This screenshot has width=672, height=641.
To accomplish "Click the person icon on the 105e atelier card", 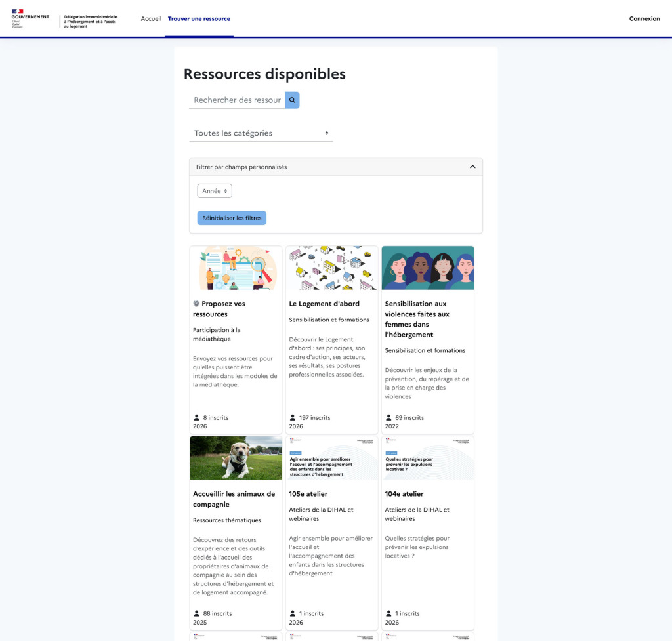I will coord(293,613).
